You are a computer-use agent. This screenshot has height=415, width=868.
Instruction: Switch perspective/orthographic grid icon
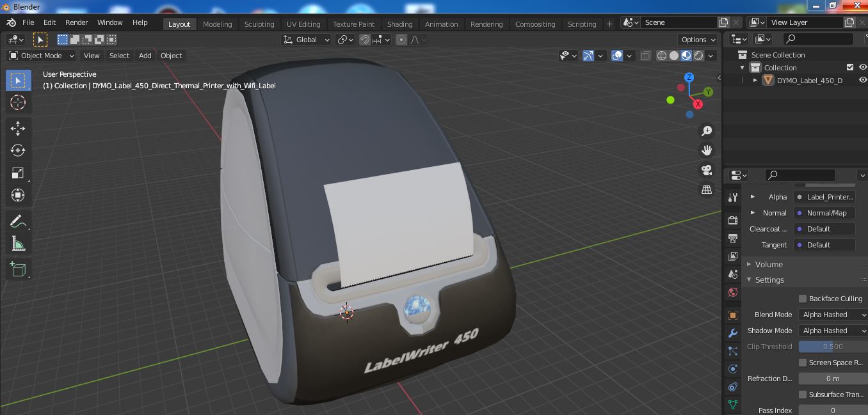707,190
